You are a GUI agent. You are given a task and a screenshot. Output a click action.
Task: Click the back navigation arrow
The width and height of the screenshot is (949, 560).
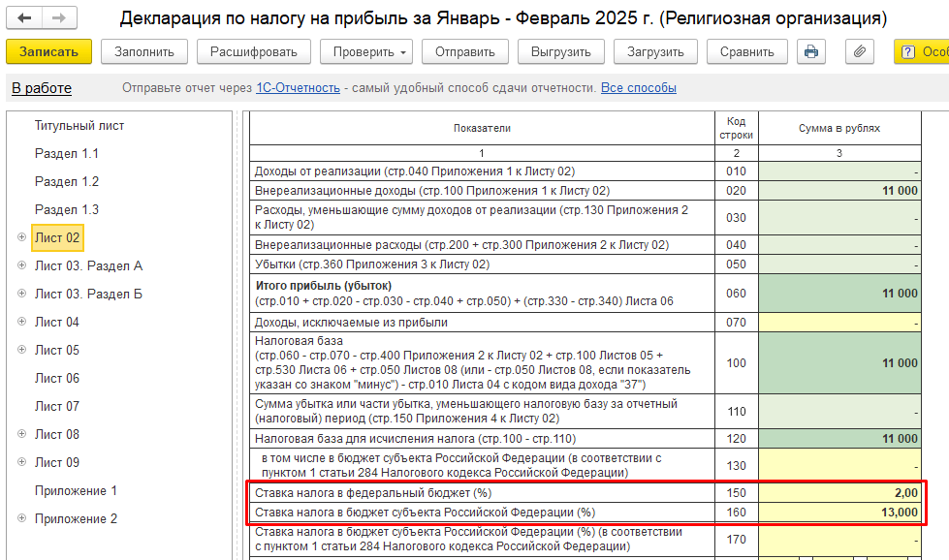tap(25, 18)
